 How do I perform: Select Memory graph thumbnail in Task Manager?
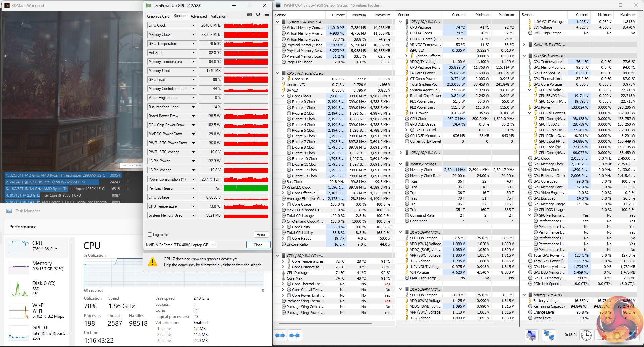pyautogui.click(x=19, y=268)
